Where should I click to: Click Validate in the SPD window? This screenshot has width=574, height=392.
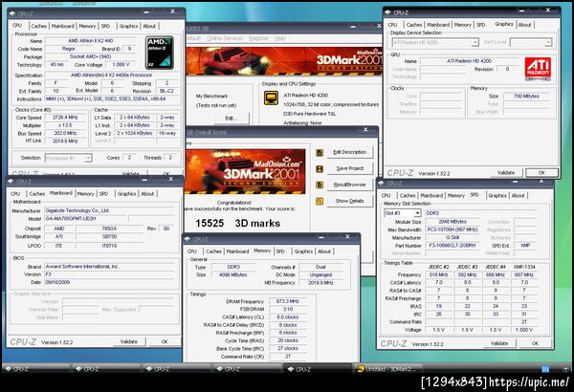click(x=499, y=343)
